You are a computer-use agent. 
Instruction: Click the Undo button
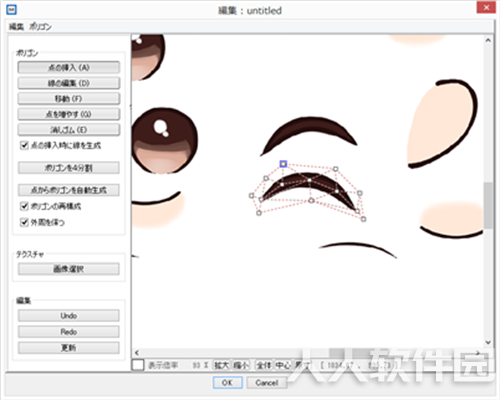click(69, 316)
